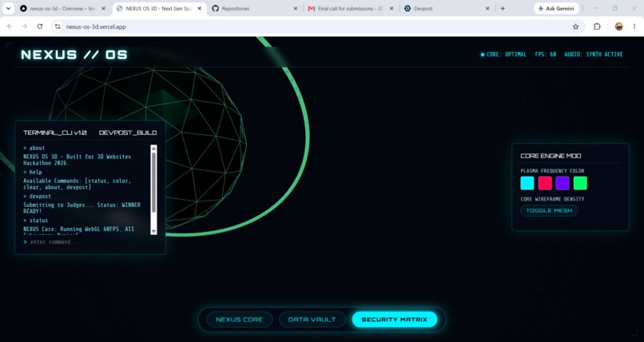Open the Extensions puzzle icon
Viewport: 644px width, 342px height.
tap(597, 26)
